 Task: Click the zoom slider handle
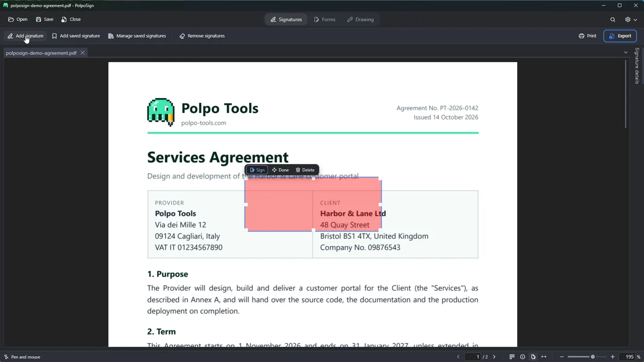[x=593, y=357]
